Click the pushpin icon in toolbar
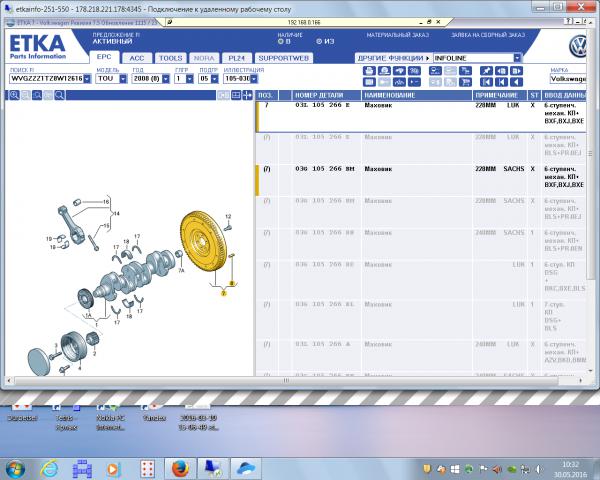Image resolution: width=600 pixels, height=480 pixels. (x=486, y=71)
